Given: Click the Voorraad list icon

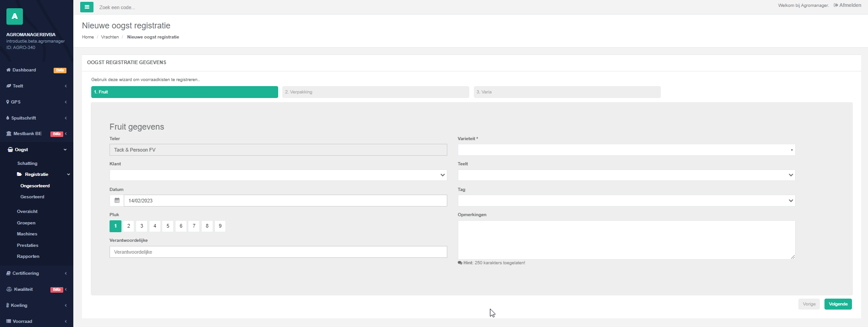Looking at the screenshot, I should pos(8,322).
